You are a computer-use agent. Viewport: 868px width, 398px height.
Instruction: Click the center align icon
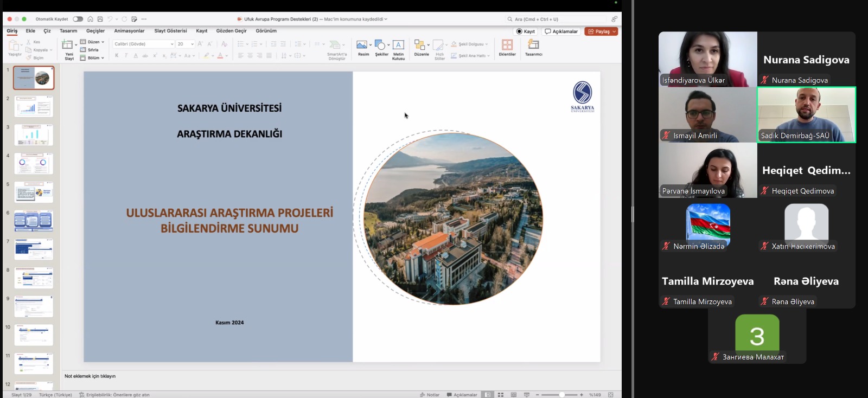coord(250,55)
